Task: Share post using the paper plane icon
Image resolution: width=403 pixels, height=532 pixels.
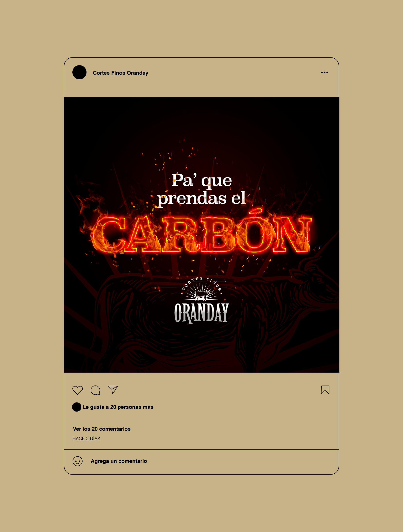Action: (113, 390)
